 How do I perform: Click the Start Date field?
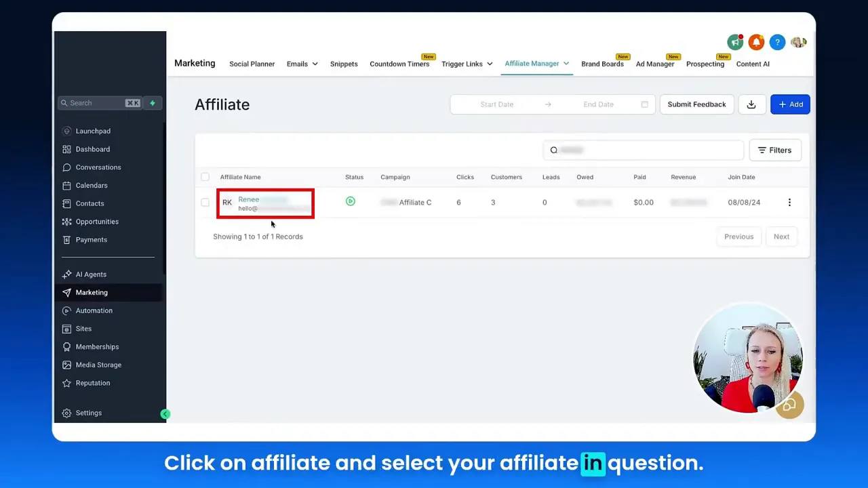(x=496, y=104)
